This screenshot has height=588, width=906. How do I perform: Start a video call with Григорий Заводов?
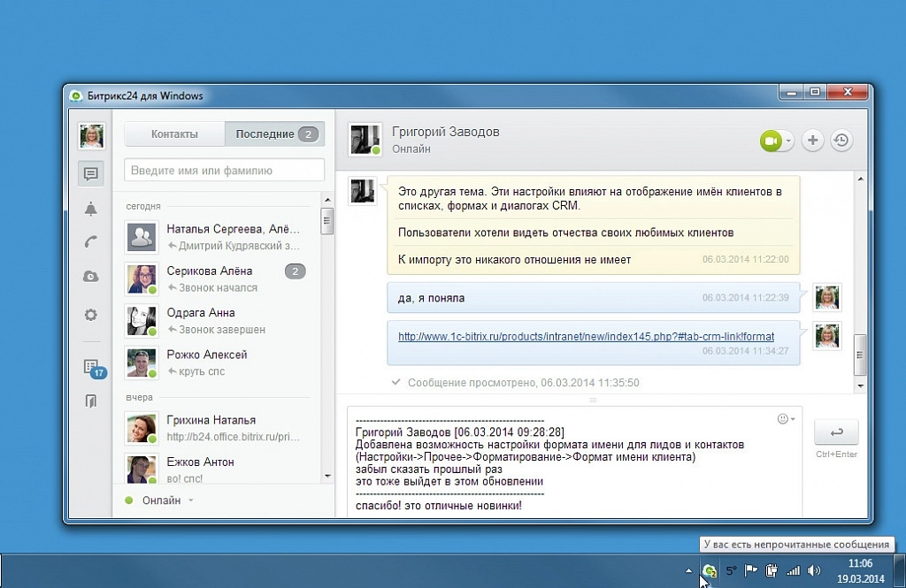tap(772, 140)
